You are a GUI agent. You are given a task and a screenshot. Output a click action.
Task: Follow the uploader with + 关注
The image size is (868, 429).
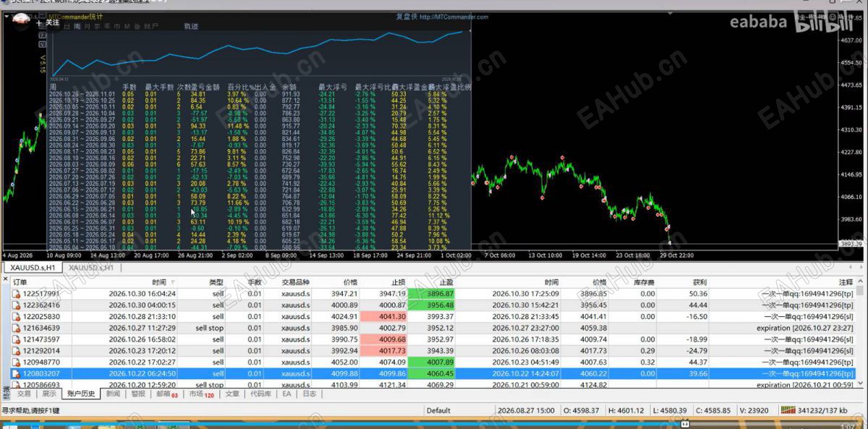click(48, 22)
